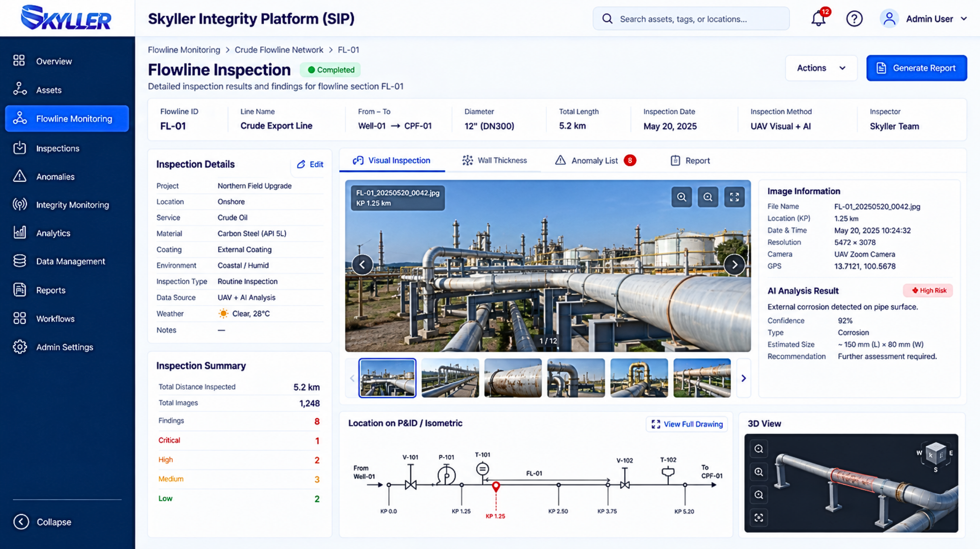Screen dimensions: 980x549
Task: Click the fit-to-view icon in 3D View
Action: tap(759, 517)
